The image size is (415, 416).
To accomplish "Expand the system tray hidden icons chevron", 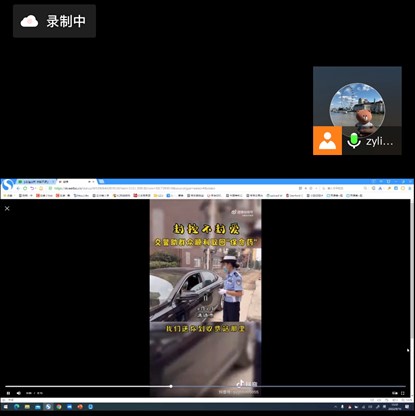I will [x=335, y=407].
